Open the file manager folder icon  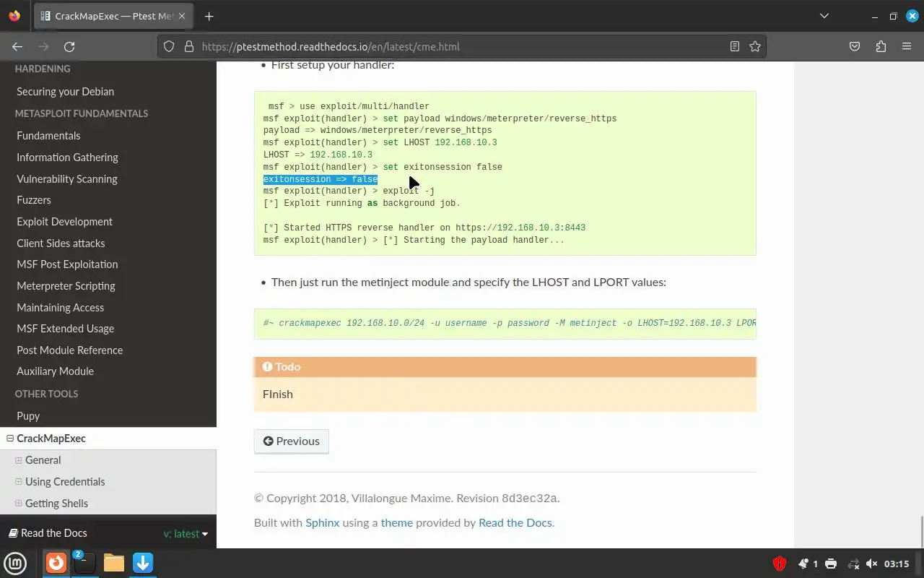(114, 563)
